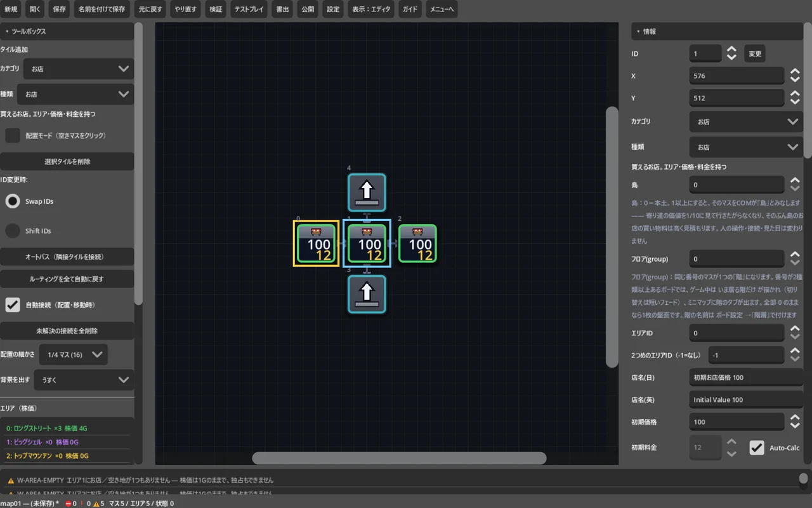Toggle the Auto-Calc checkbox
Viewport: 812px width, 508px height.
757,448
